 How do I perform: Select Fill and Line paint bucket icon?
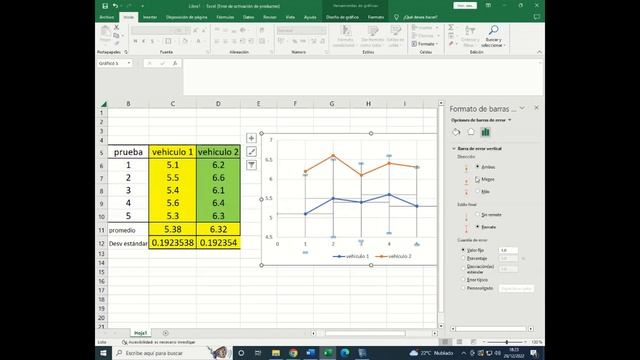[456, 132]
